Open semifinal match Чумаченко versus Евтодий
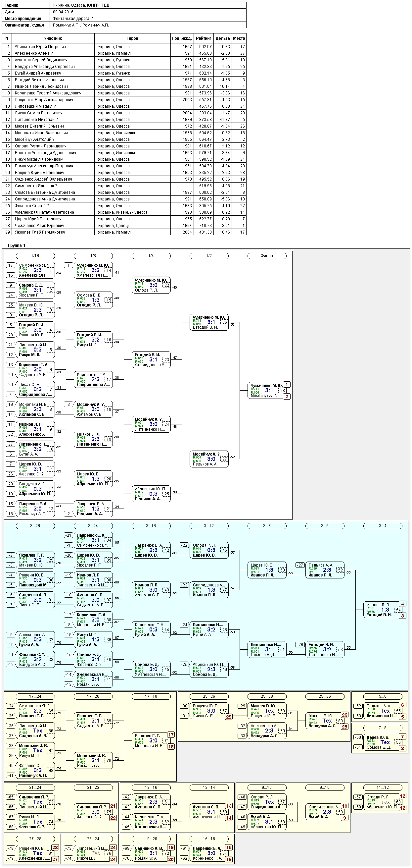412x868 pixels. click(209, 322)
